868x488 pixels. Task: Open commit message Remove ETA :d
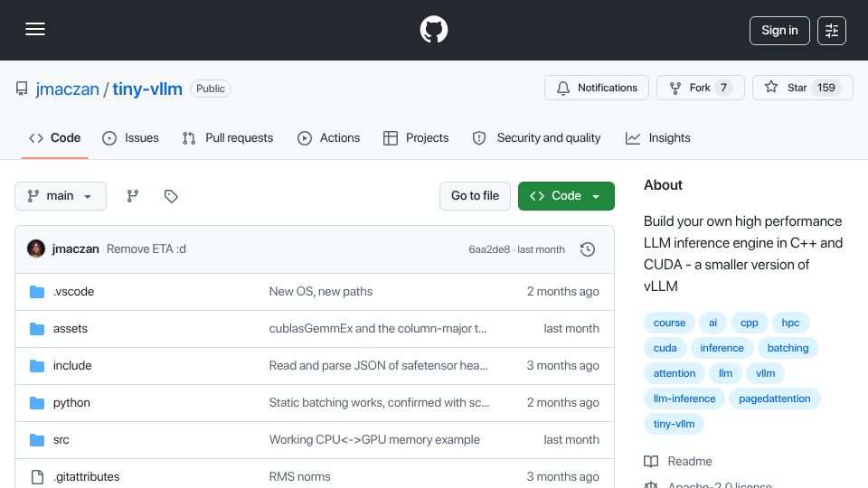[146, 249]
